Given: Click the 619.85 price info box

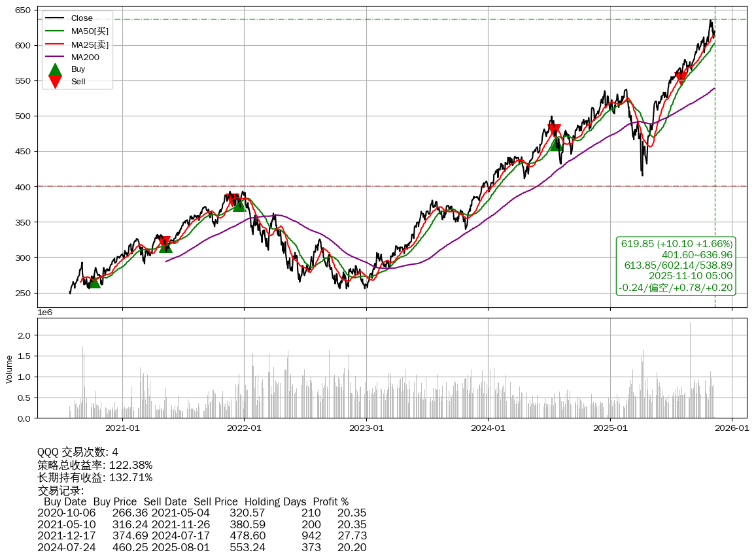Looking at the screenshot, I should [676, 265].
